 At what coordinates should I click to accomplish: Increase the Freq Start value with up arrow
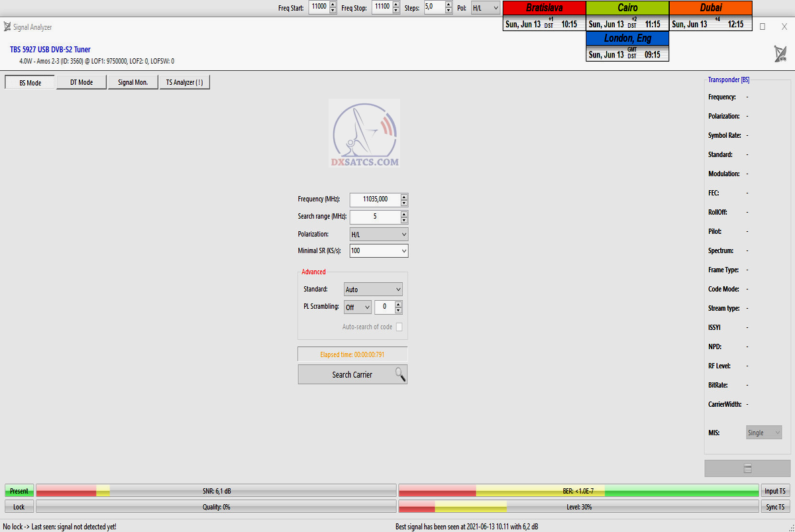(x=333, y=5)
